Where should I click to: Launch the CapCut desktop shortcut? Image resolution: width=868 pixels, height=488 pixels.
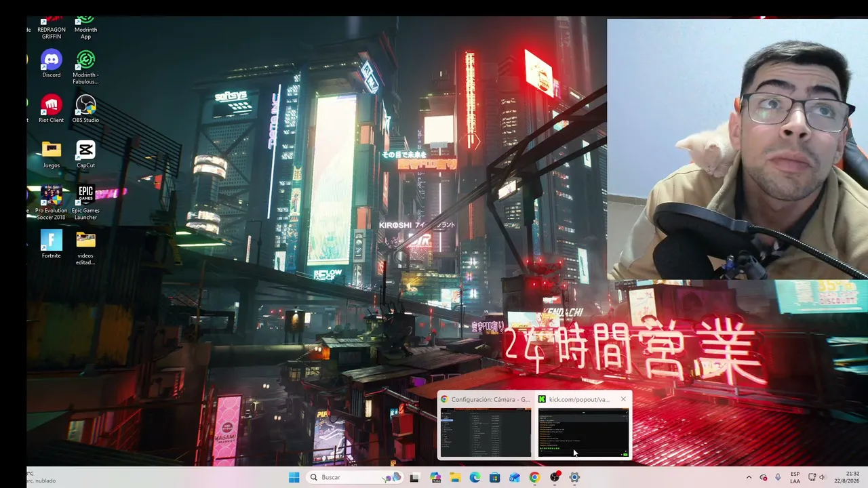pyautogui.click(x=85, y=154)
